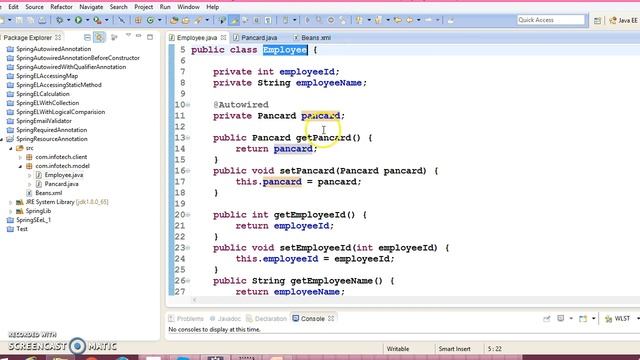The height and width of the screenshot is (360, 640).
Task: Toggle Mark Occurrences highlighter icon
Action: tap(234, 20)
